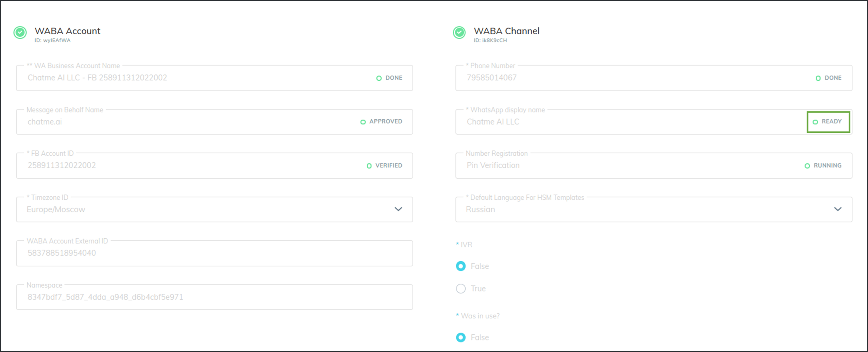Select True for the IVR option
The height and width of the screenshot is (352, 868).
461,288
